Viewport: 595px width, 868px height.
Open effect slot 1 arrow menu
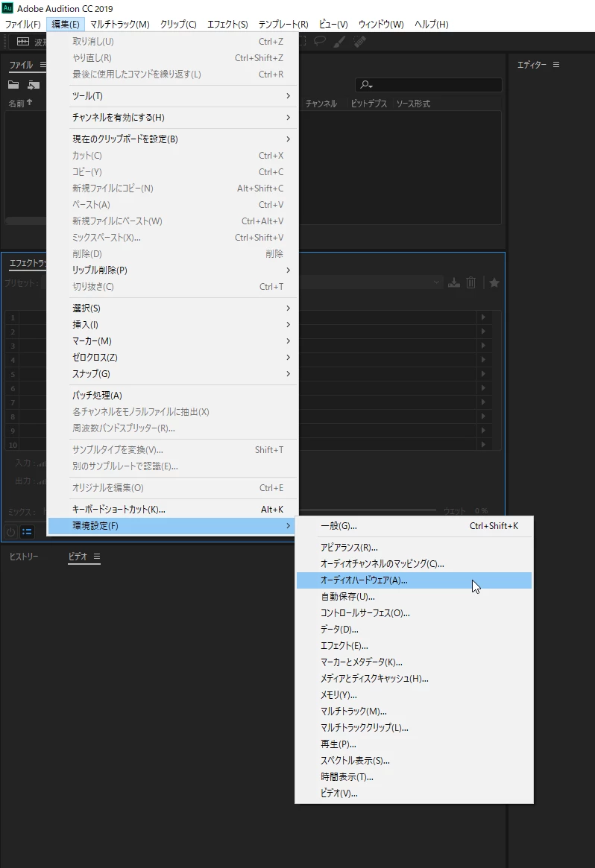[484, 317]
